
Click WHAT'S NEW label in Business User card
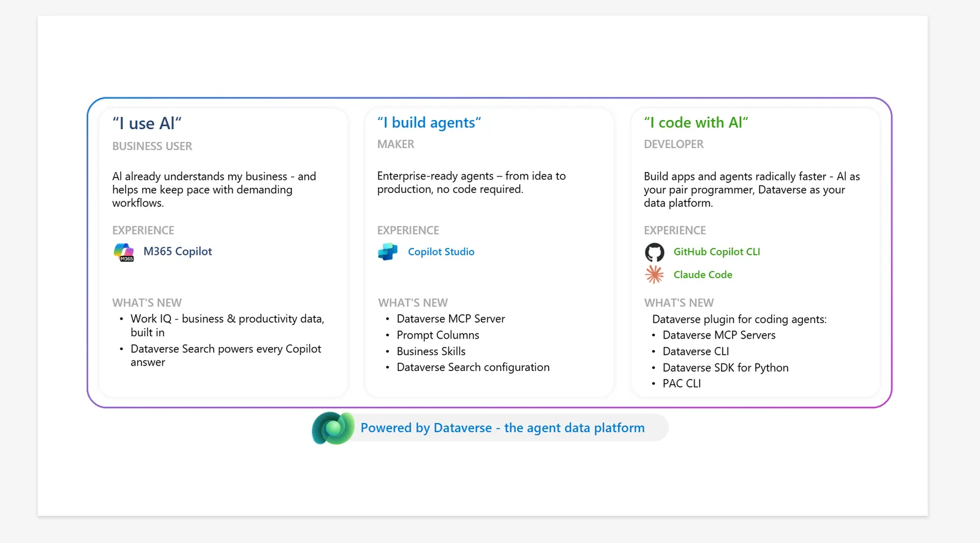(x=147, y=303)
